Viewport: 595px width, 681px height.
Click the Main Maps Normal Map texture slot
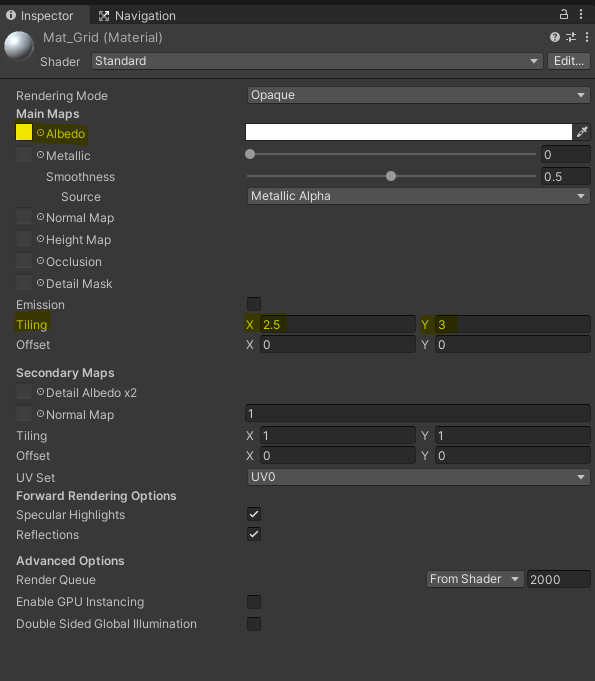(x=24, y=216)
